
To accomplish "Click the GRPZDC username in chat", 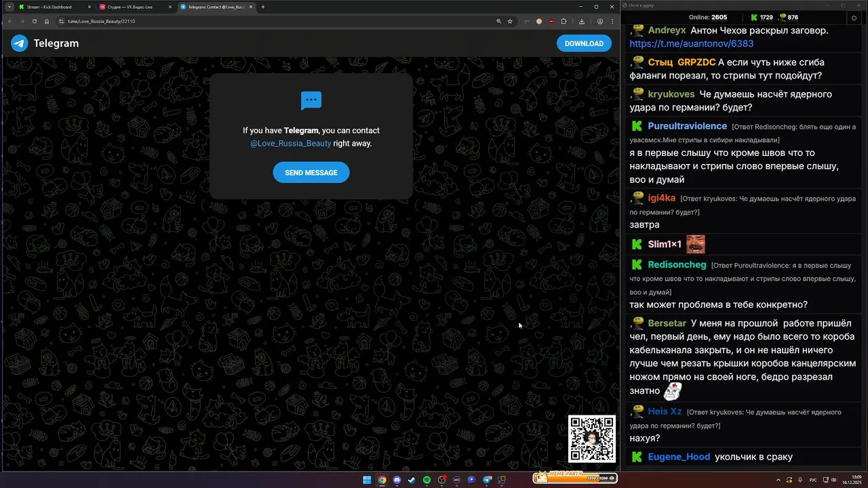I will tap(696, 62).
